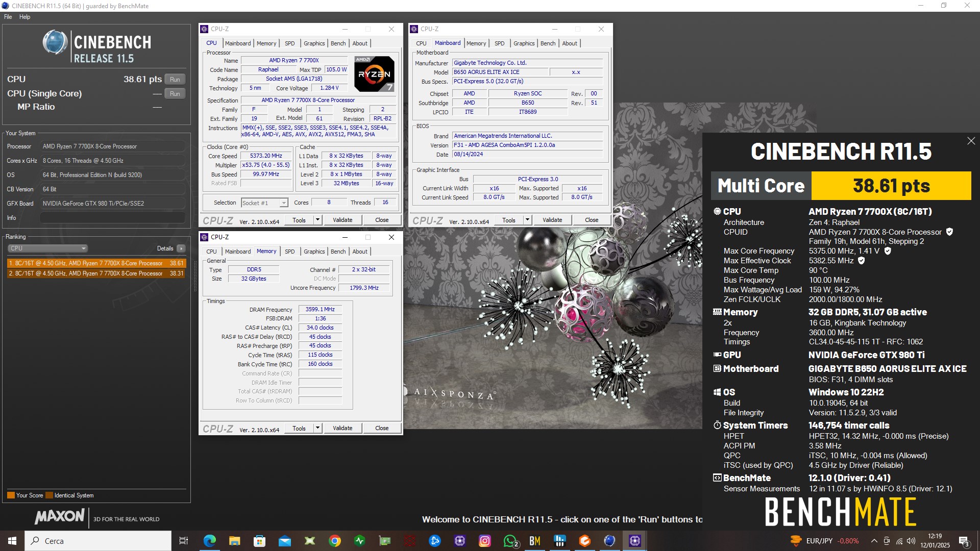The image size is (980, 551).
Task: Show hidden system tray icons
Action: click(874, 541)
